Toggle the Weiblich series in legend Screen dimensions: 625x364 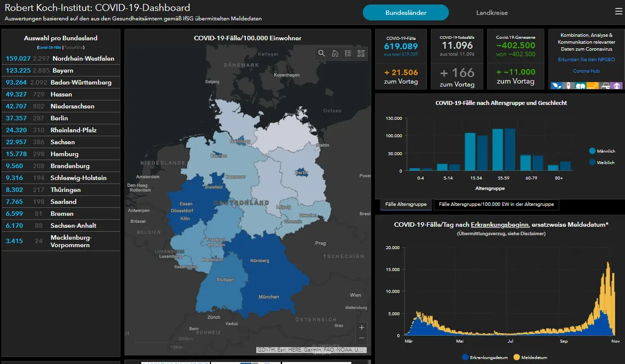(592, 162)
